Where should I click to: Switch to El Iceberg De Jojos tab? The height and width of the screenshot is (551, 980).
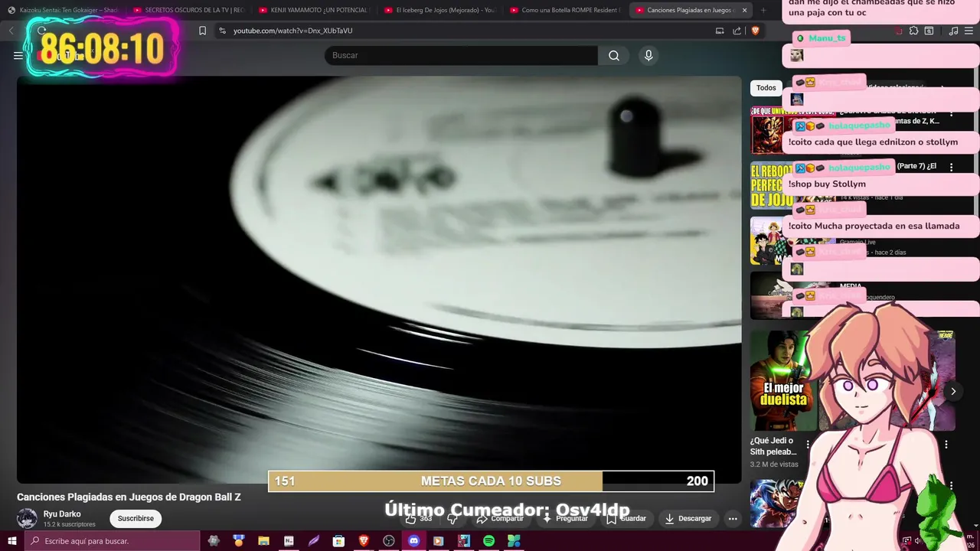tap(439, 10)
